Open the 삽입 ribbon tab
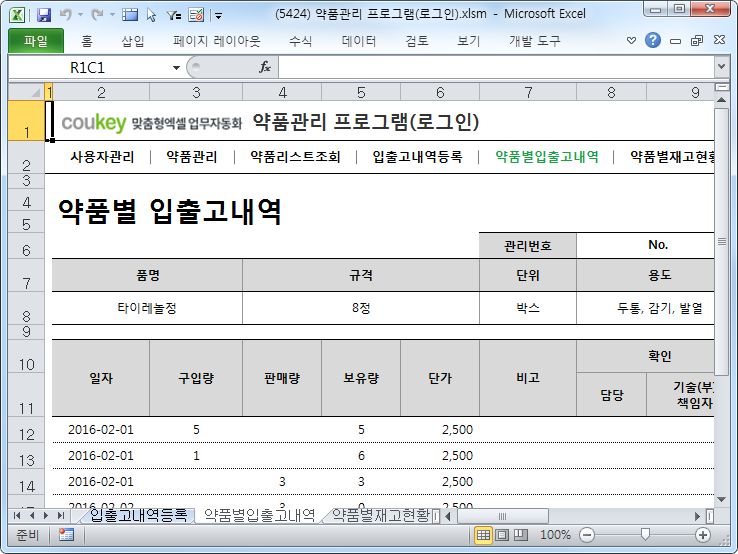Image resolution: width=738 pixels, height=554 pixels. point(132,41)
